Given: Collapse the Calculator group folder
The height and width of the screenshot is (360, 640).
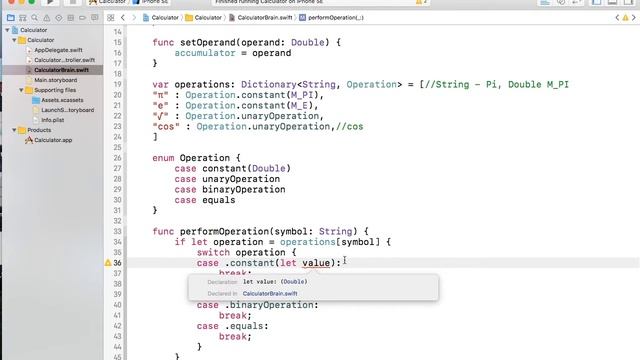Looking at the screenshot, I should pyautogui.click(x=14, y=40).
